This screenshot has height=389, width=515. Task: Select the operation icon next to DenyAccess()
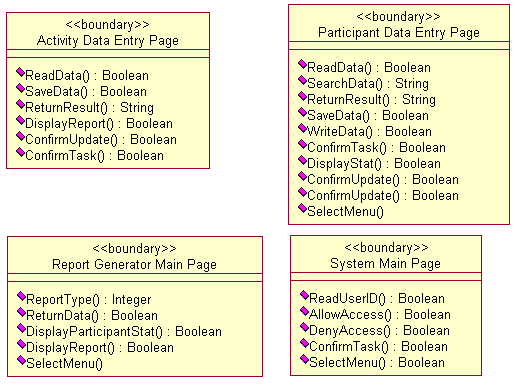[x=304, y=327]
